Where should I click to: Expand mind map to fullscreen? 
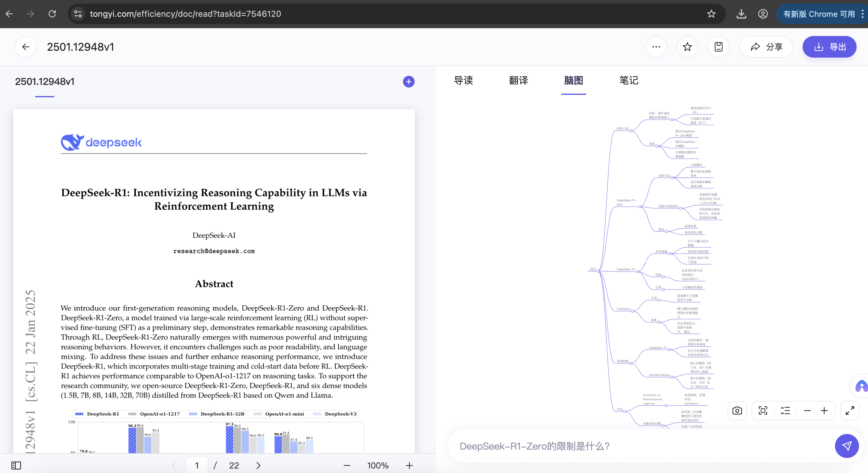click(x=850, y=410)
